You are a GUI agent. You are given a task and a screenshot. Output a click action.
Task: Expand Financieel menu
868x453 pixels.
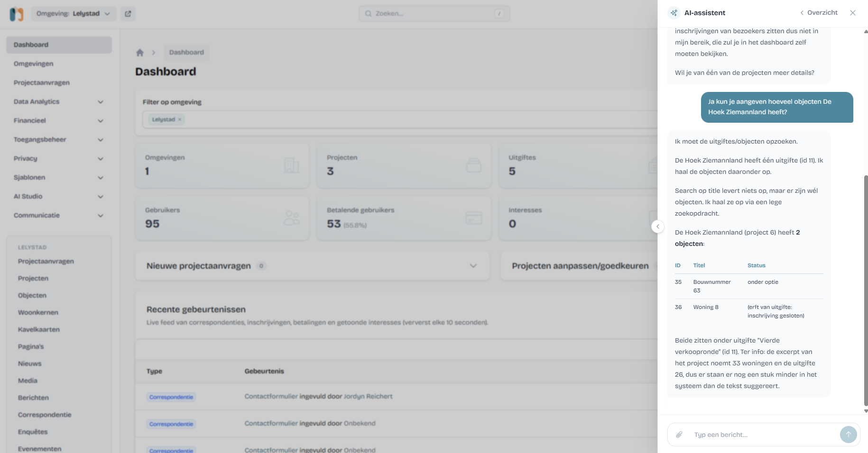tap(59, 120)
